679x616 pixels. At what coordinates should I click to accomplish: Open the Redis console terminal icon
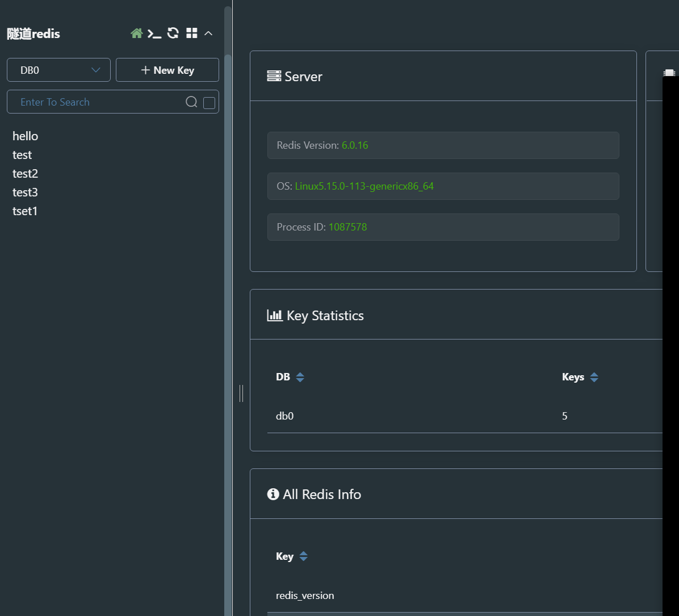(x=154, y=34)
